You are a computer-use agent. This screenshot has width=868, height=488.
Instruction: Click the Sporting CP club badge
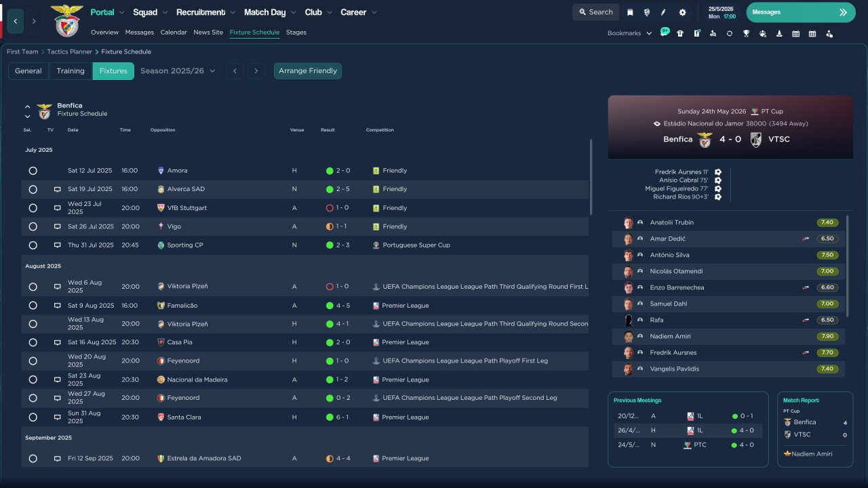(161, 245)
